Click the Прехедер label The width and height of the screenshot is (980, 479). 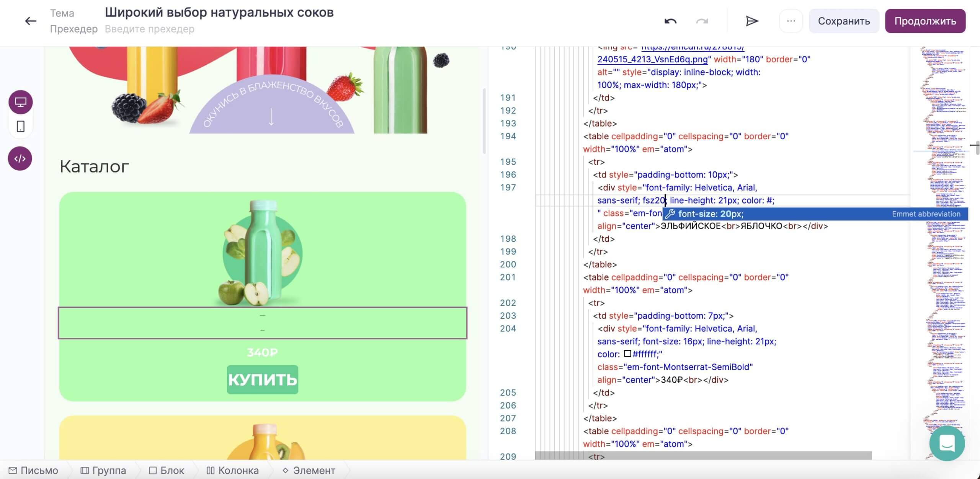pos(73,29)
